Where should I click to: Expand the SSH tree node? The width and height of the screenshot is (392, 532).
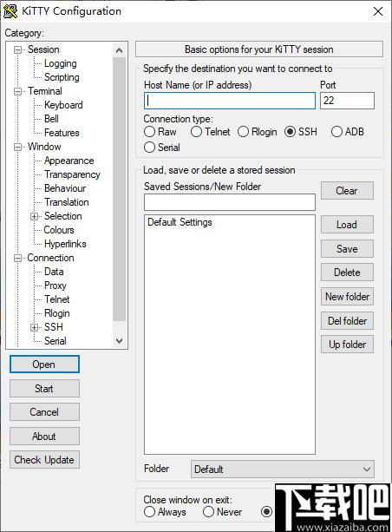[34, 327]
